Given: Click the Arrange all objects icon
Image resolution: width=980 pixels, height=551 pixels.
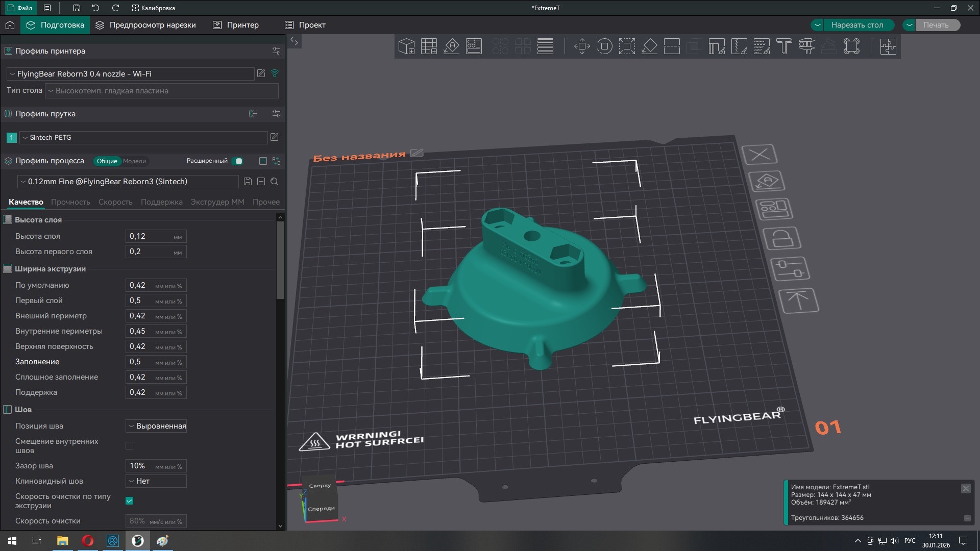Looking at the screenshot, I should tap(474, 46).
